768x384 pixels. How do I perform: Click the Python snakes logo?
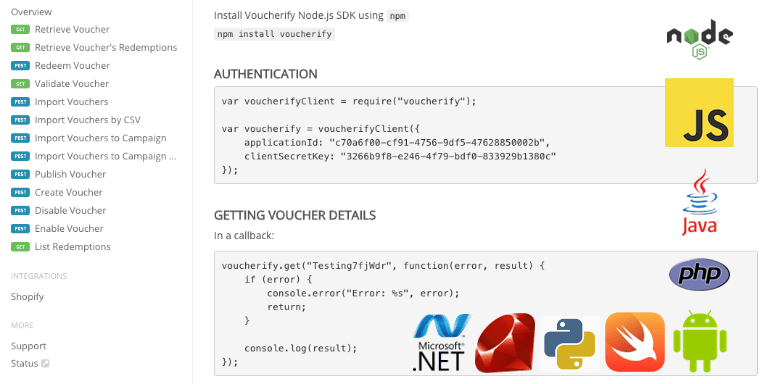(x=570, y=344)
